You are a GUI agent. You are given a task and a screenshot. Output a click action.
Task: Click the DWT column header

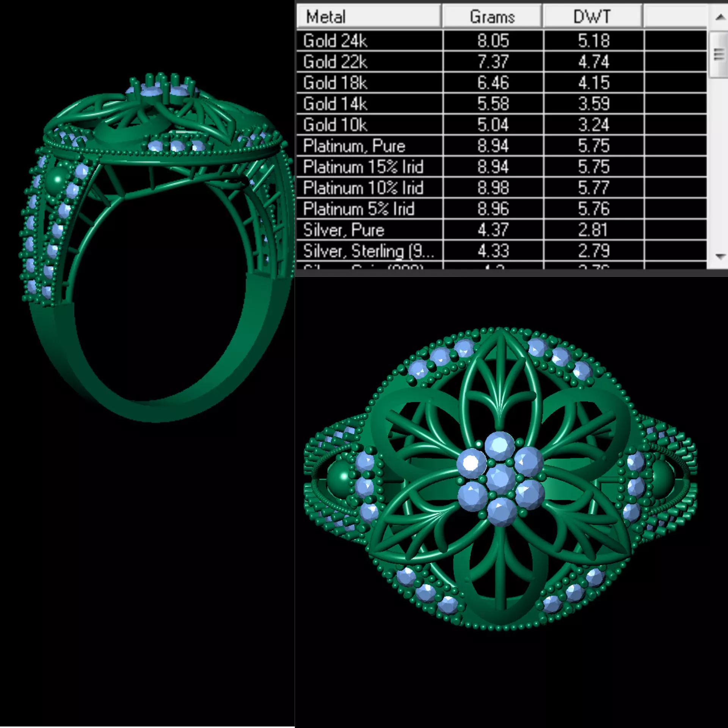[593, 16]
